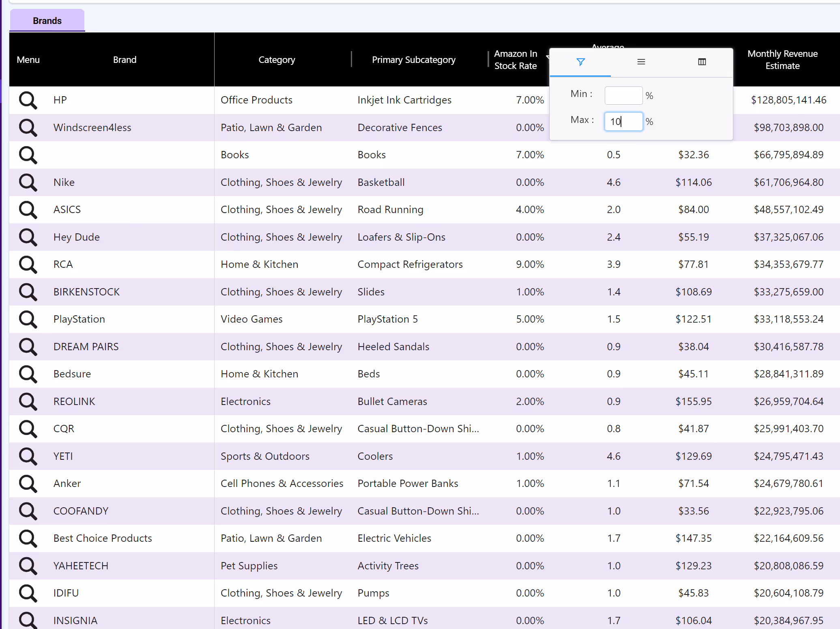Click the magnifier icon in the Books row
The width and height of the screenshot is (840, 629).
click(28, 155)
